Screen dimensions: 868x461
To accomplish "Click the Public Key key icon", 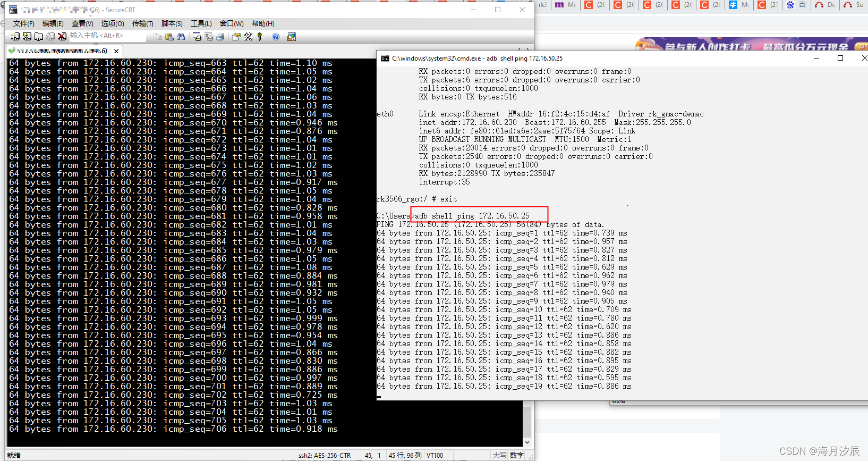I will coord(260,36).
